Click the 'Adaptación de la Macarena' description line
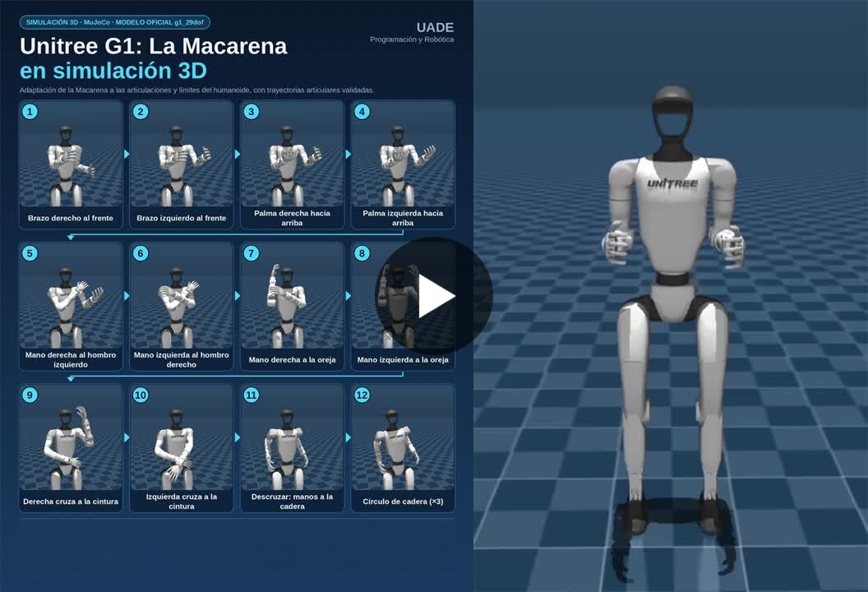Image resolution: width=868 pixels, height=592 pixels. coord(196,90)
